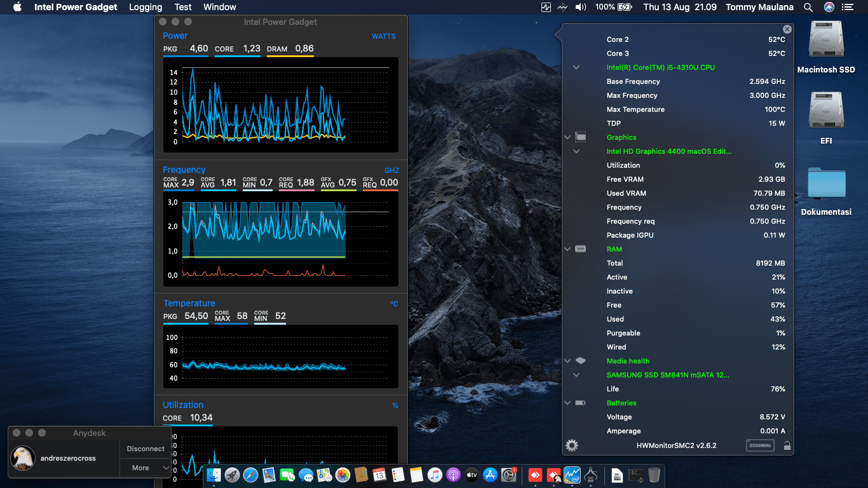
Task: Open the Test menu
Action: pyautogui.click(x=183, y=7)
